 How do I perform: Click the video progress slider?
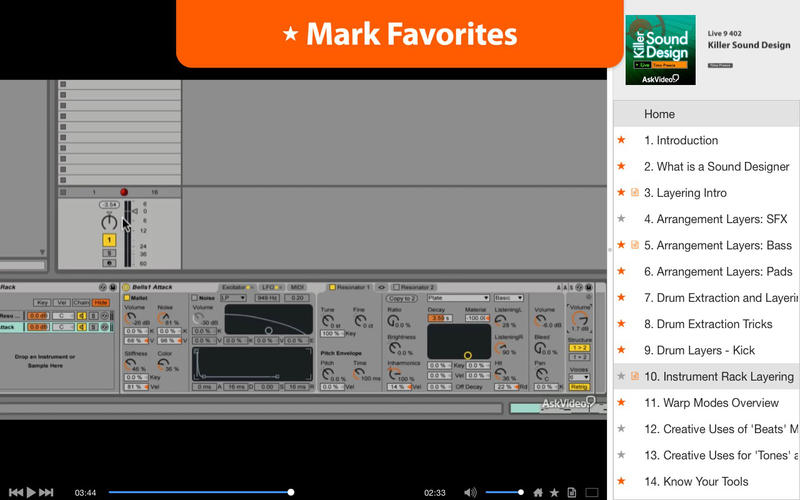pos(200,492)
